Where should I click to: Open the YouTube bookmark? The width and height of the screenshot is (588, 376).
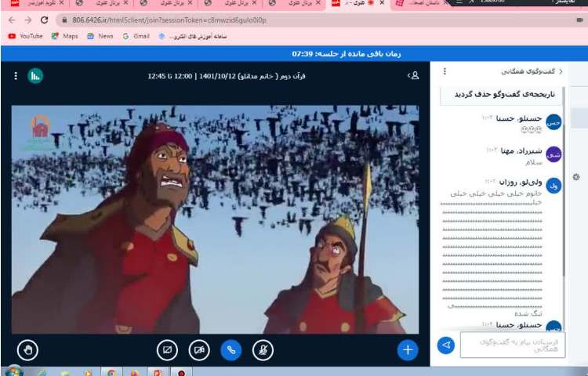point(26,36)
